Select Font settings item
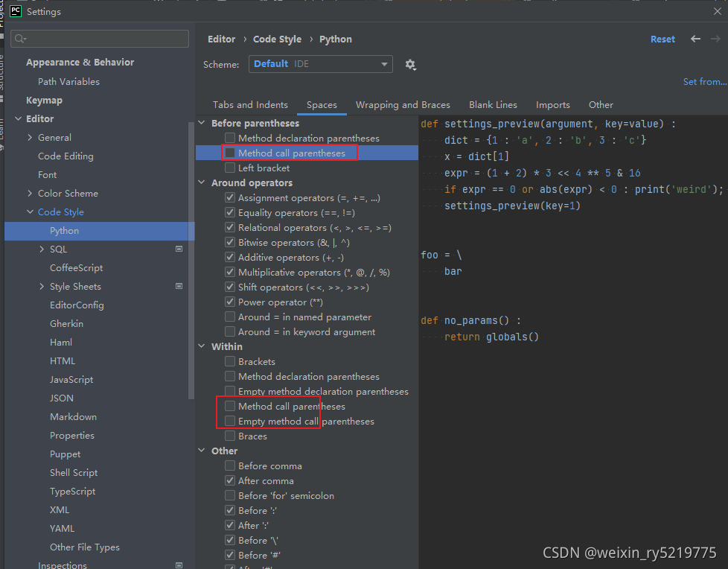 click(x=48, y=175)
